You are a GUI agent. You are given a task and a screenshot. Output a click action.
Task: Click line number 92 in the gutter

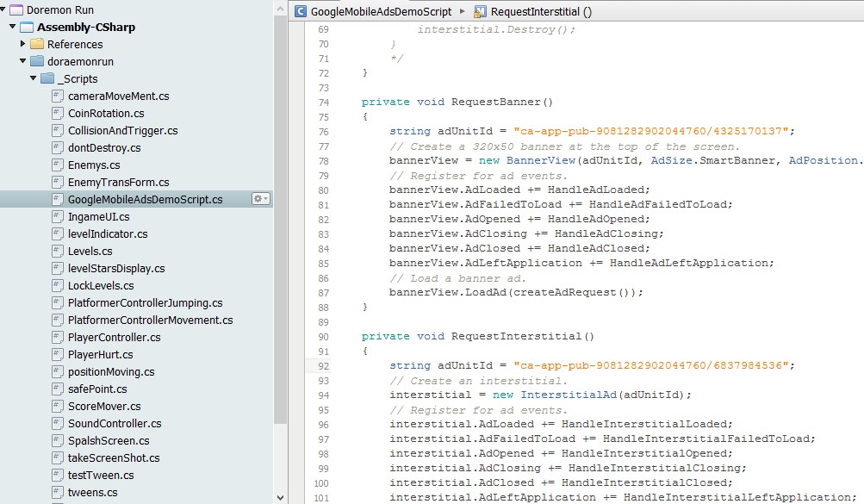(323, 365)
